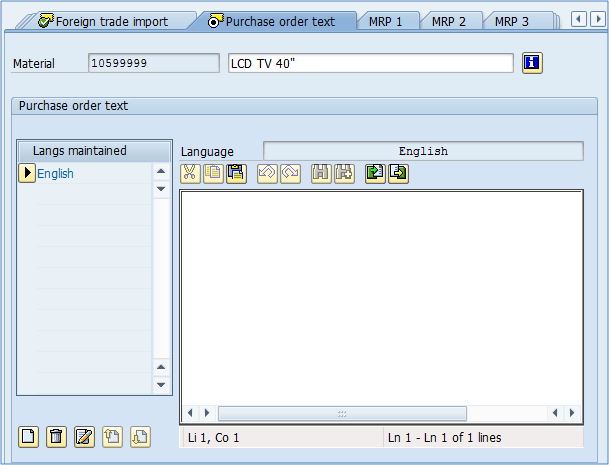This screenshot has width=609, height=465.
Task: Delete text using the trash can icon
Action: (57, 436)
